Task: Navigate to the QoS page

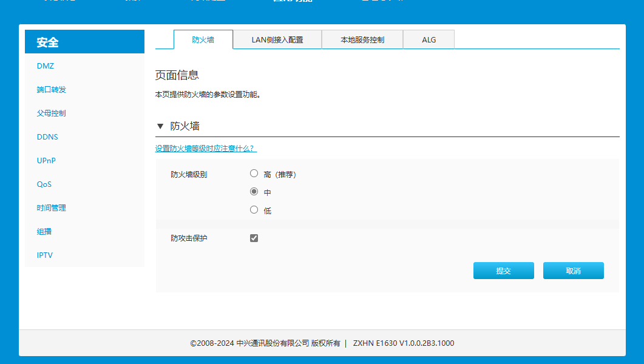Action: click(x=44, y=184)
